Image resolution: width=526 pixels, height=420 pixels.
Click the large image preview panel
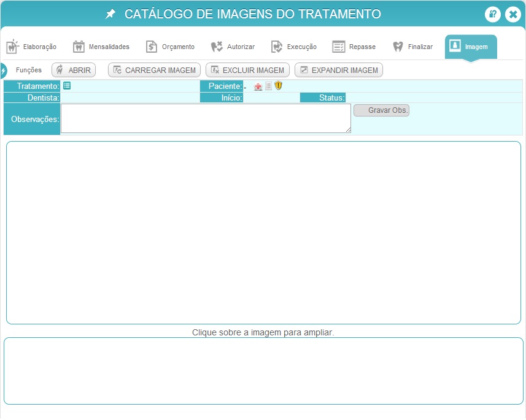click(x=263, y=232)
